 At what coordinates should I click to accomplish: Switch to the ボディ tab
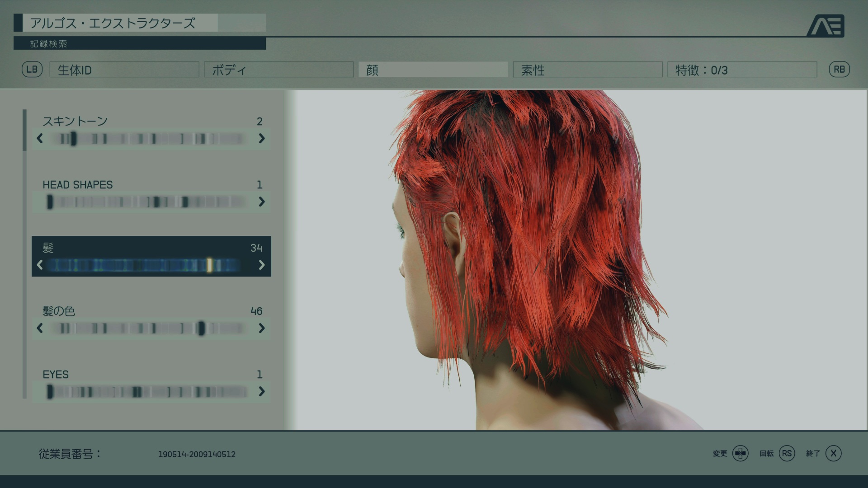pyautogui.click(x=278, y=70)
